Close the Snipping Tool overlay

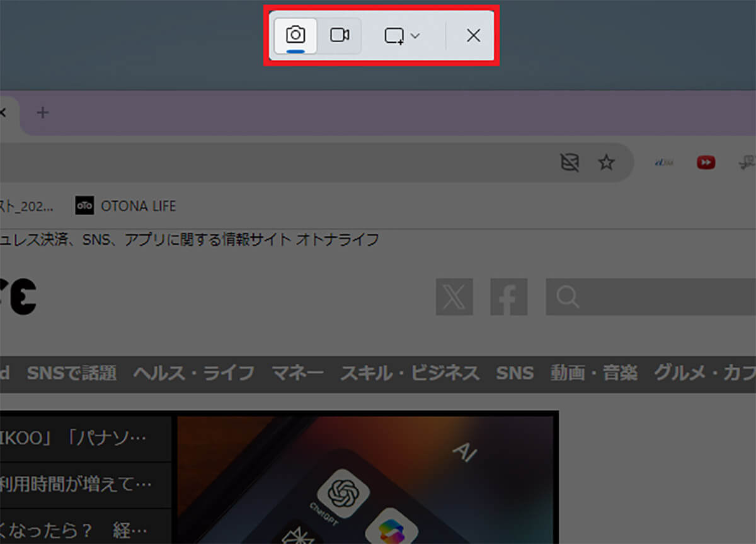(473, 36)
